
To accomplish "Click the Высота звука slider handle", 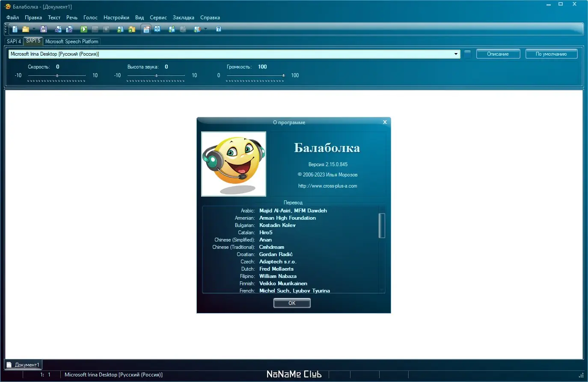I will click(156, 75).
